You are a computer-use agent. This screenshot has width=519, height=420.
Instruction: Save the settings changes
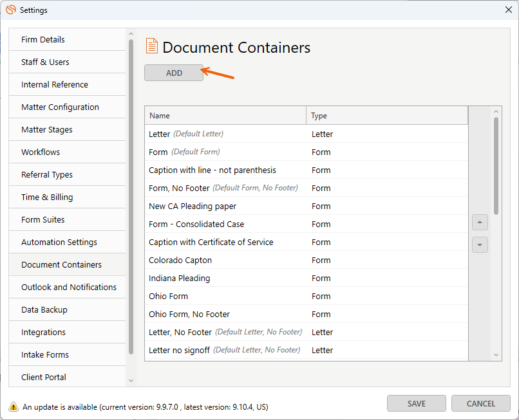click(x=417, y=403)
